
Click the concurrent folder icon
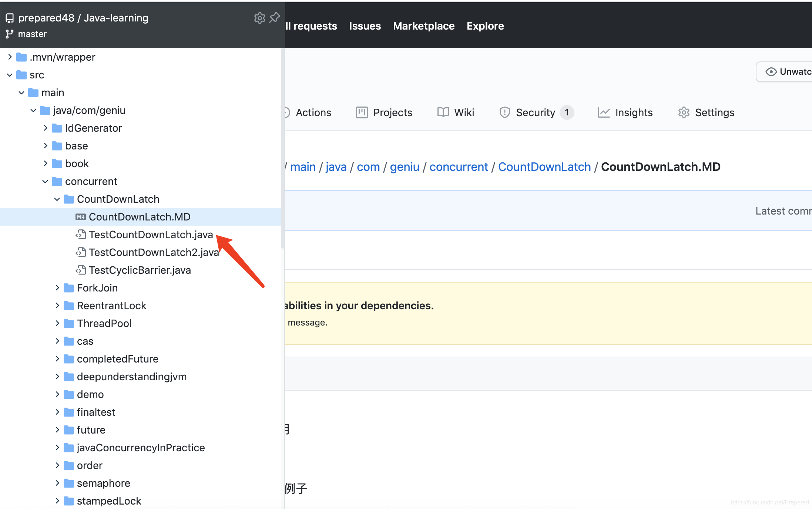click(57, 181)
